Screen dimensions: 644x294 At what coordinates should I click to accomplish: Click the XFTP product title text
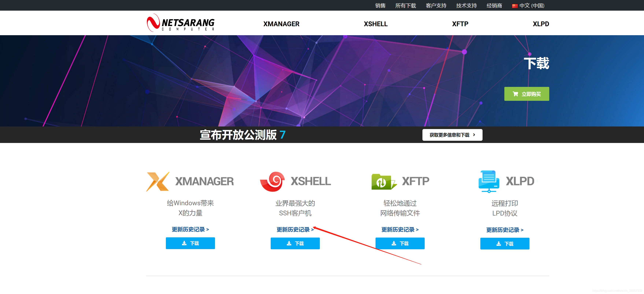[415, 181]
